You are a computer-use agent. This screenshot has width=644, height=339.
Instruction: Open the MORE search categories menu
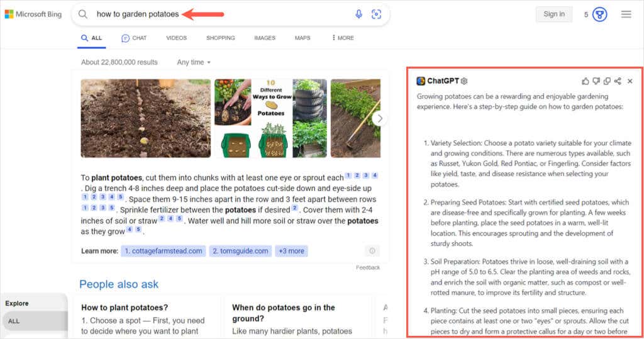343,38
